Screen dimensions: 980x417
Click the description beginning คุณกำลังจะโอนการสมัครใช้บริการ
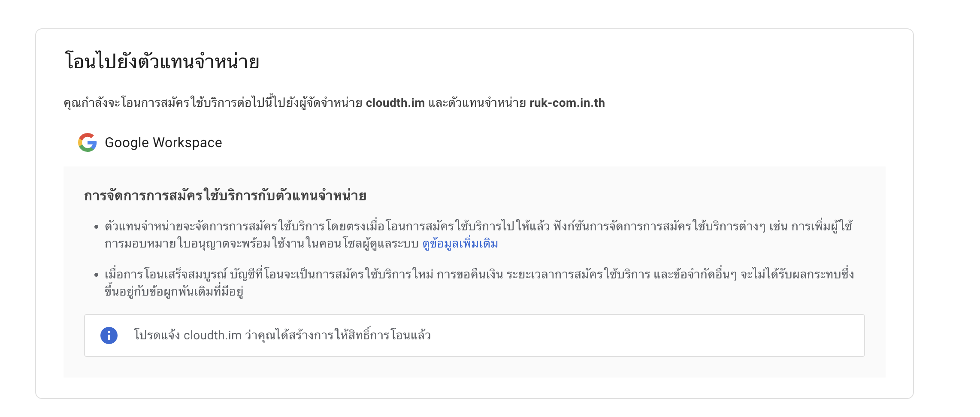pyautogui.click(x=334, y=103)
